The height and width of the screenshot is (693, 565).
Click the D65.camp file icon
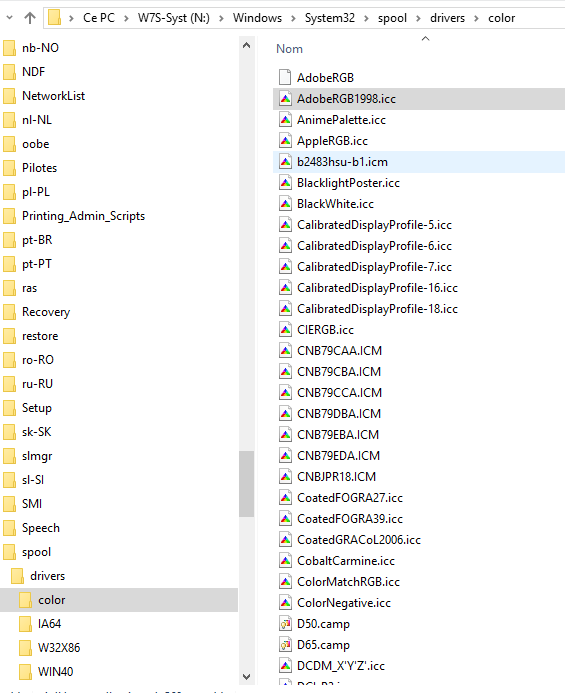tap(285, 645)
